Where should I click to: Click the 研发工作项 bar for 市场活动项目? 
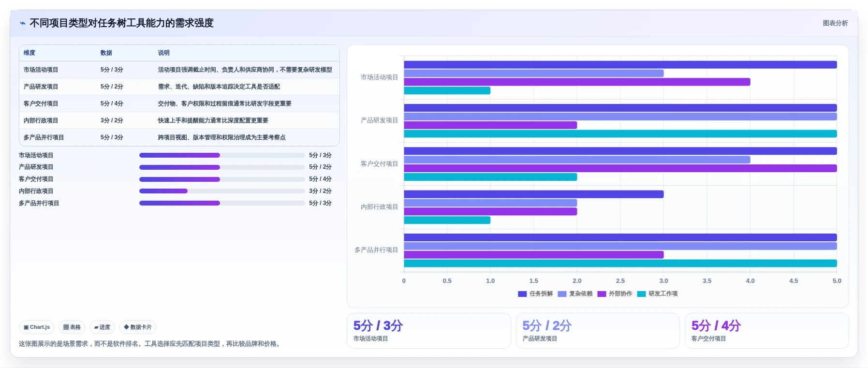point(447,90)
